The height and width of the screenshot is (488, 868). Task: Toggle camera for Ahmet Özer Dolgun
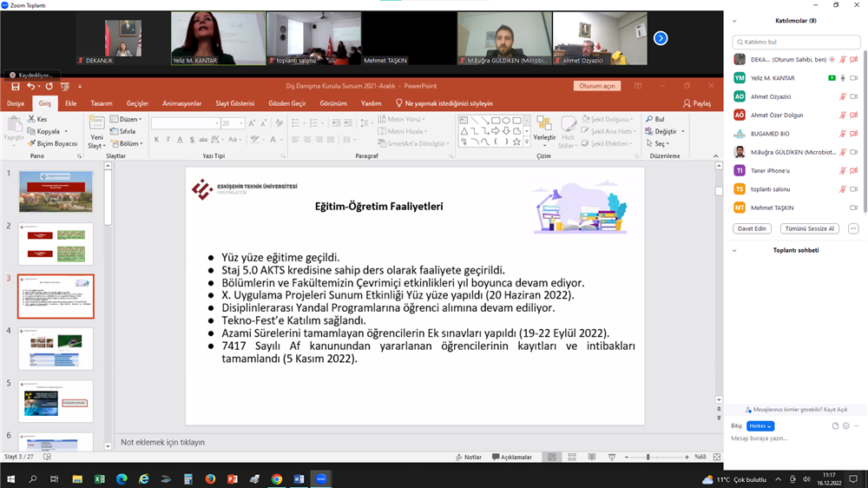(853, 115)
